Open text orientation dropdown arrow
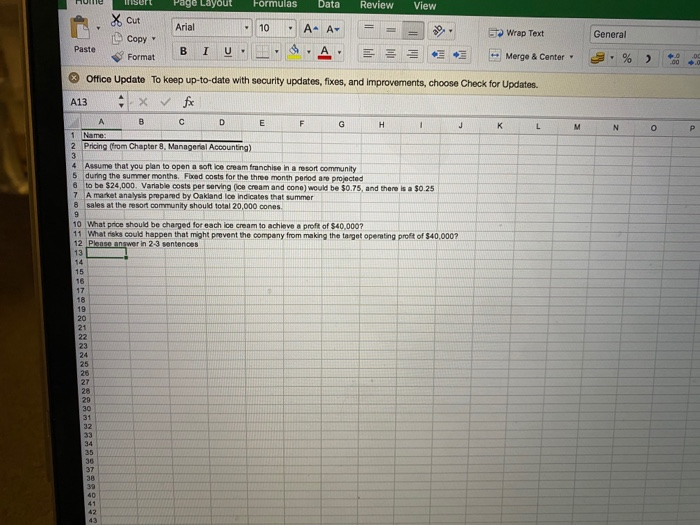The height and width of the screenshot is (525, 700). (450, 31)
